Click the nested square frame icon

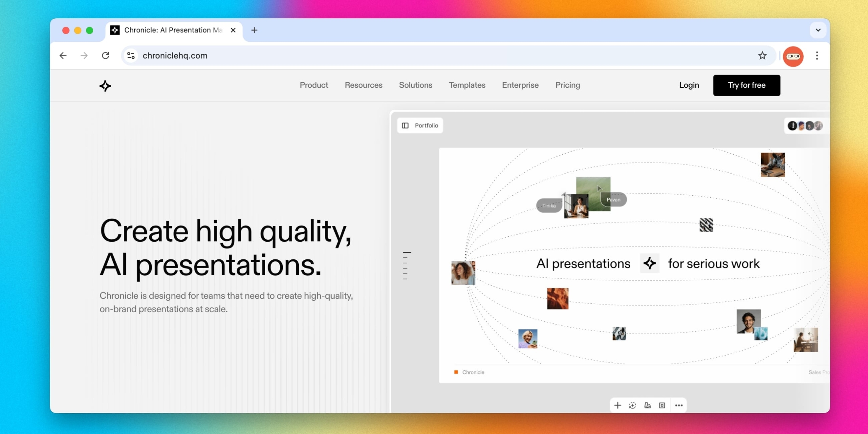coord(662,405)
